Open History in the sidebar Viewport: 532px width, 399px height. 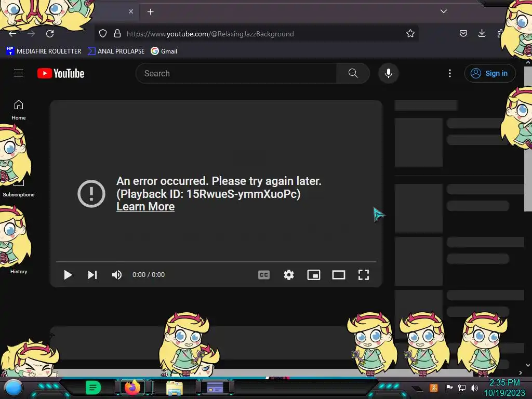point(19,271)
